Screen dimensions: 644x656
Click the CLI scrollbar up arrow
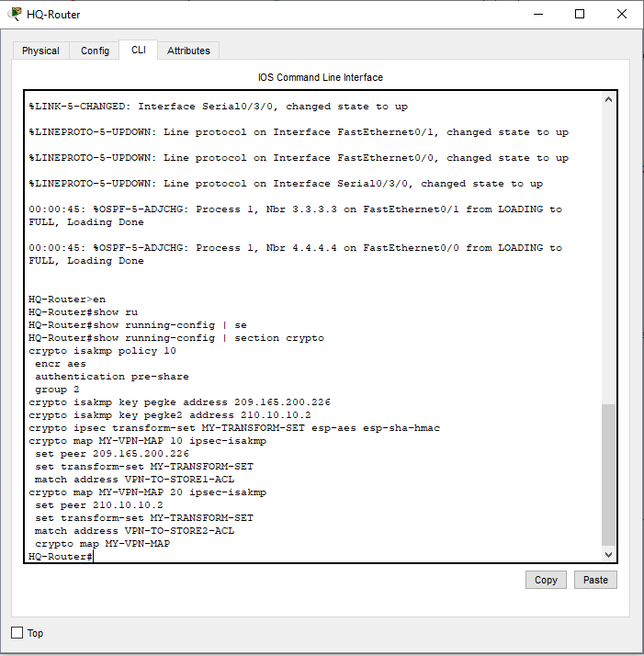[x=608, y=99]
